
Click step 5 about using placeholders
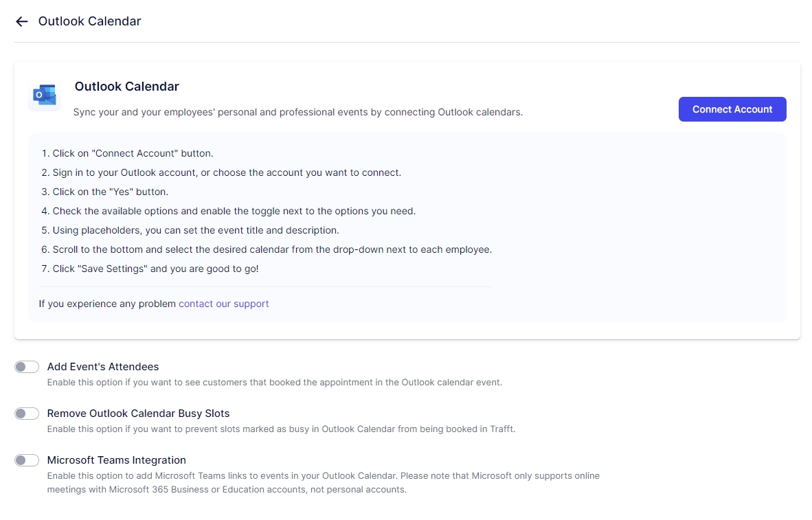point(190,230)
